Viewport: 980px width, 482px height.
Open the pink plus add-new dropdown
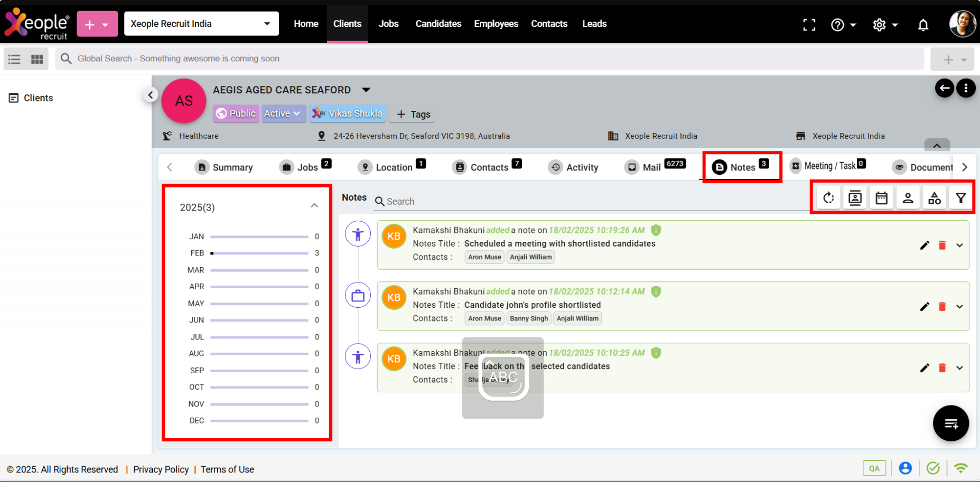pos(97,24)
